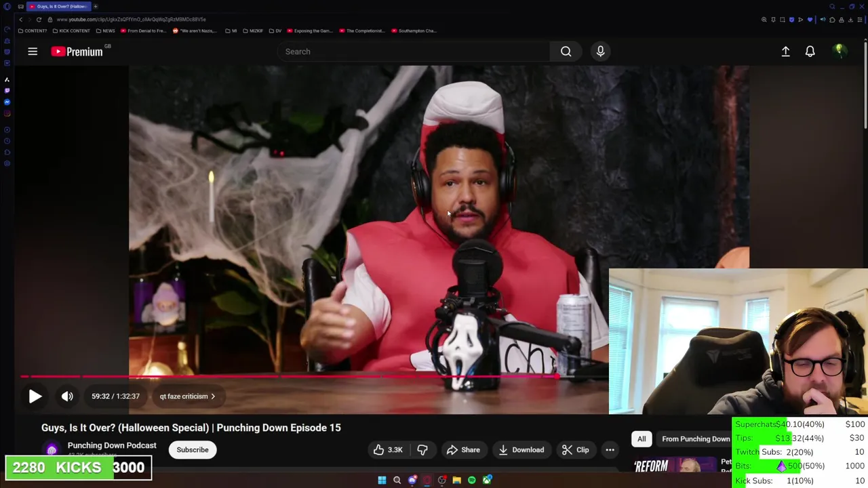Open the three-dot more actions menu
The height and width of the screenshot is (488, 868).
tap(610, 450)
